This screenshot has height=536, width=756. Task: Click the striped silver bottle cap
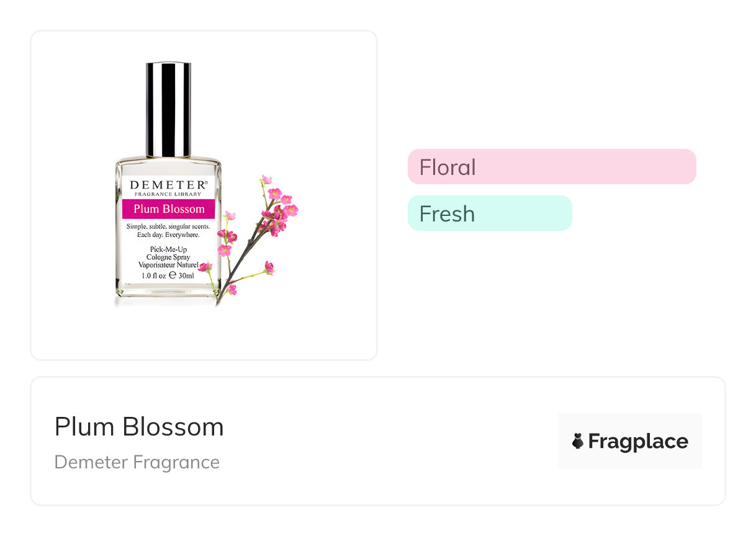[168, 109]
